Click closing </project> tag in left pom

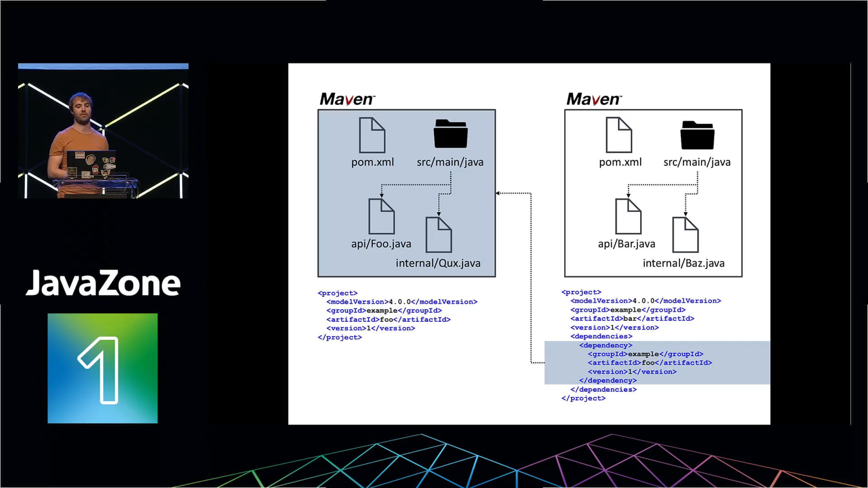(x=340, y=337)
